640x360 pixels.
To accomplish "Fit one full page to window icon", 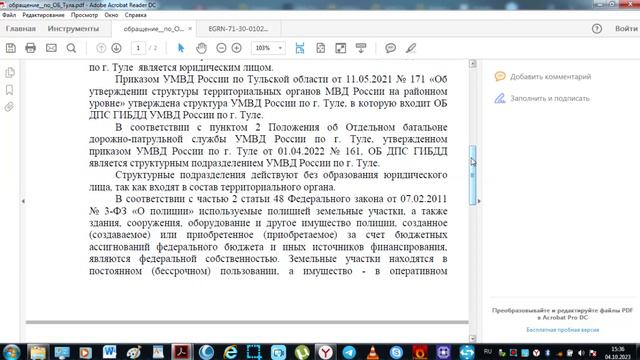I will (320, 48).
